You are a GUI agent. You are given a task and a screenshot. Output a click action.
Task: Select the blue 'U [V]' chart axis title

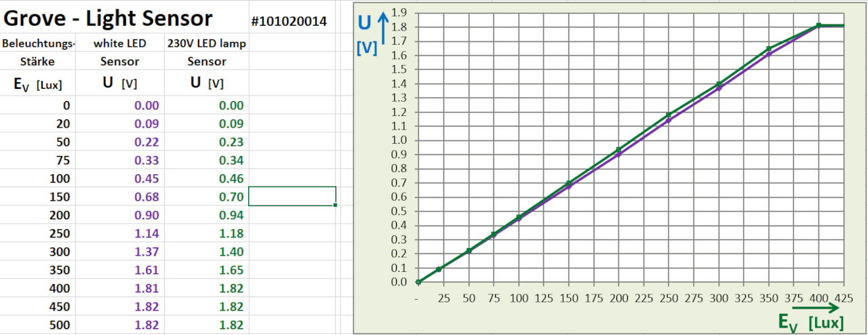pyautogui.click(x=367, y=34)
